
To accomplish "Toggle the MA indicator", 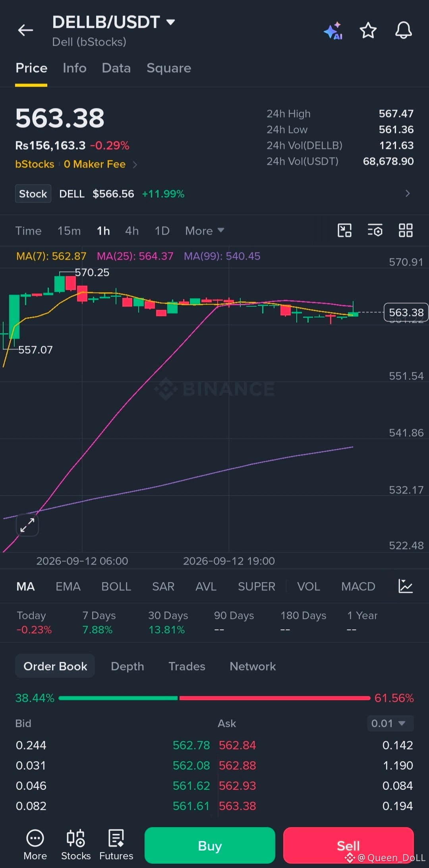I will 25,586.
